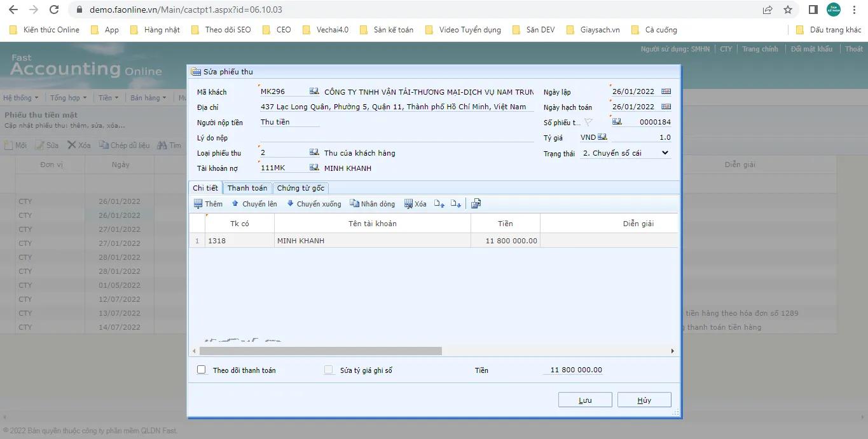Delete the row with Xóa in detail toolbar
The height and width of the screenshot is (439, 868).
pos(415,204)
